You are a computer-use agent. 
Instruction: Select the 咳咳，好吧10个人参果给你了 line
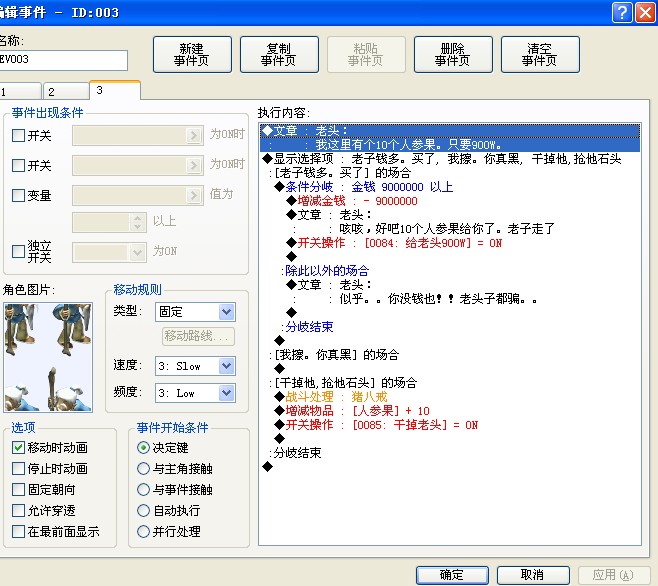click(424, 229)
